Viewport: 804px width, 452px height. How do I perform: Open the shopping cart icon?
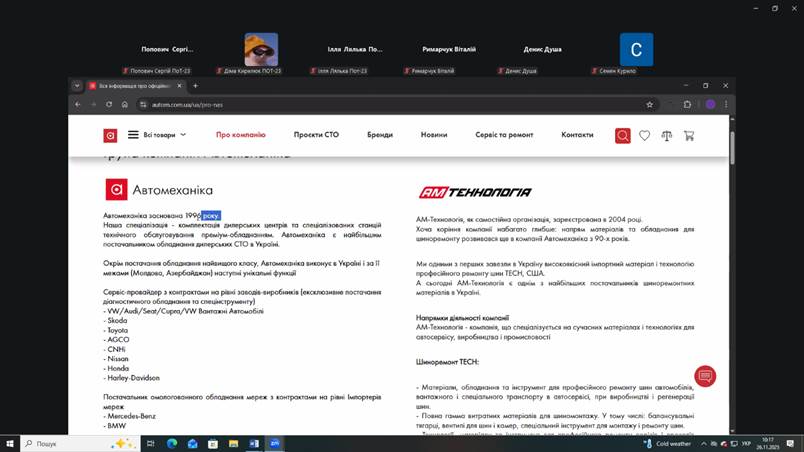[689, 135]
